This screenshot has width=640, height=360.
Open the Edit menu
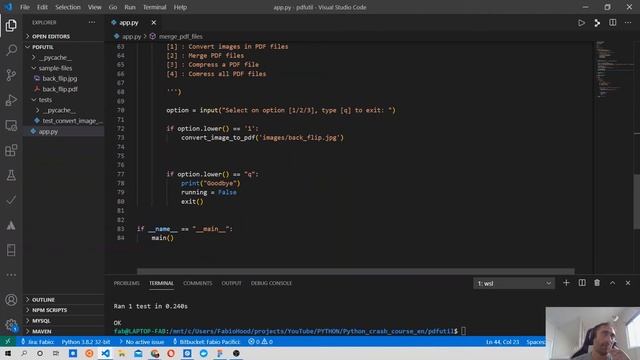point(42,7)
